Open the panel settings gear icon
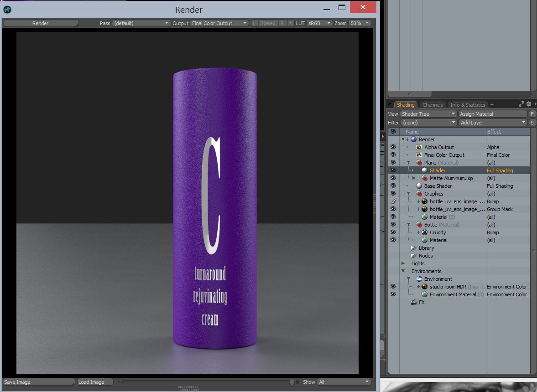The width and height of the screenshot is (537, 392). [529, 104]
